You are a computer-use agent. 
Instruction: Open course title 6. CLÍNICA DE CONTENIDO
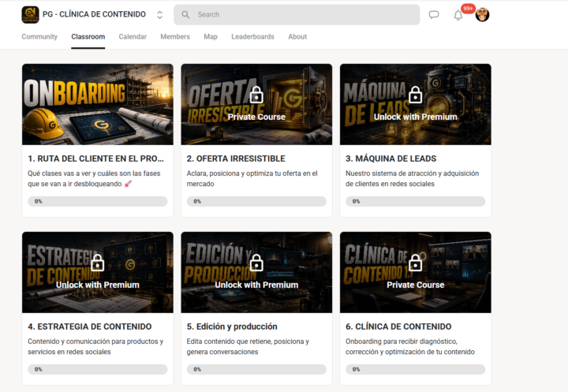[398, 327]
